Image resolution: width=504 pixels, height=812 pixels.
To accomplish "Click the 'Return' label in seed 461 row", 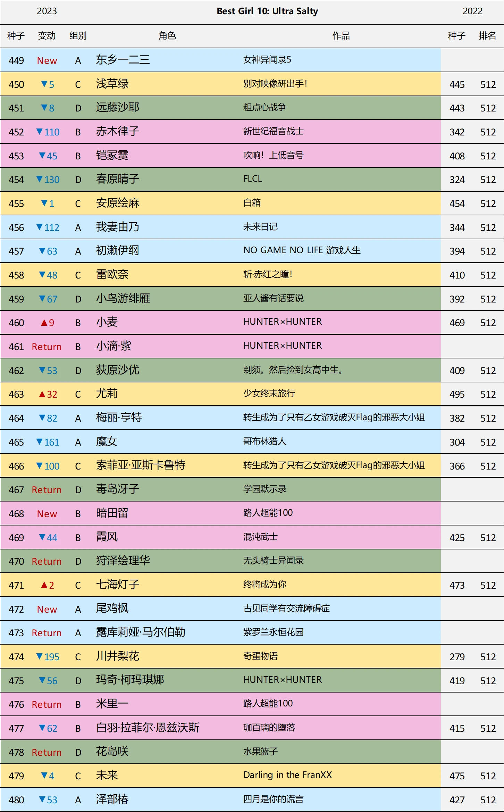I will [x=47, y=347].
